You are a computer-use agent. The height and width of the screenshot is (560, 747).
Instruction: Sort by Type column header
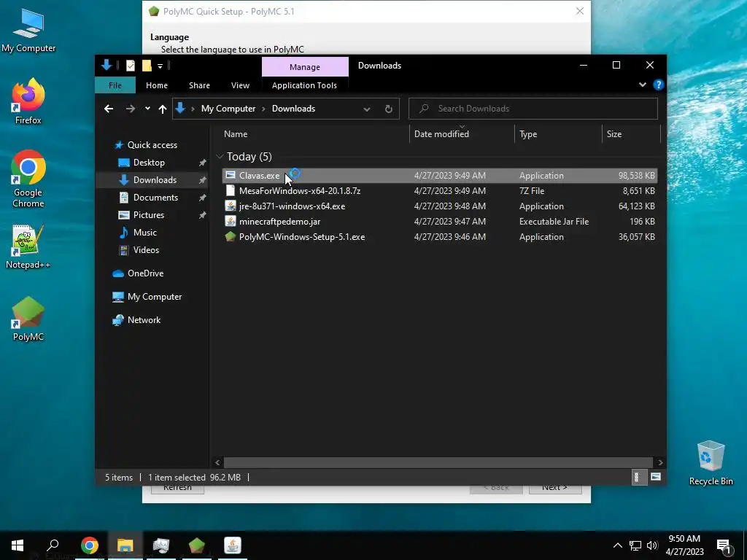558,134
